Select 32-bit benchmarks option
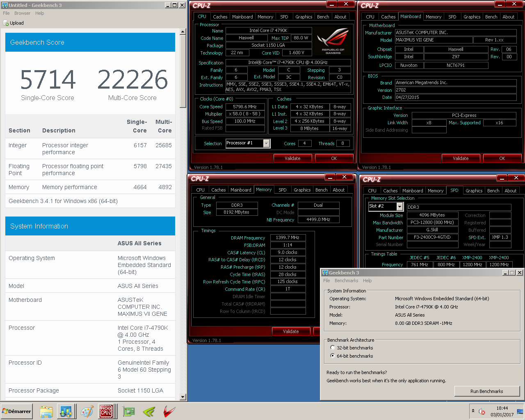The height and width of the screenshot is (420, 525). tap(333, 348)
